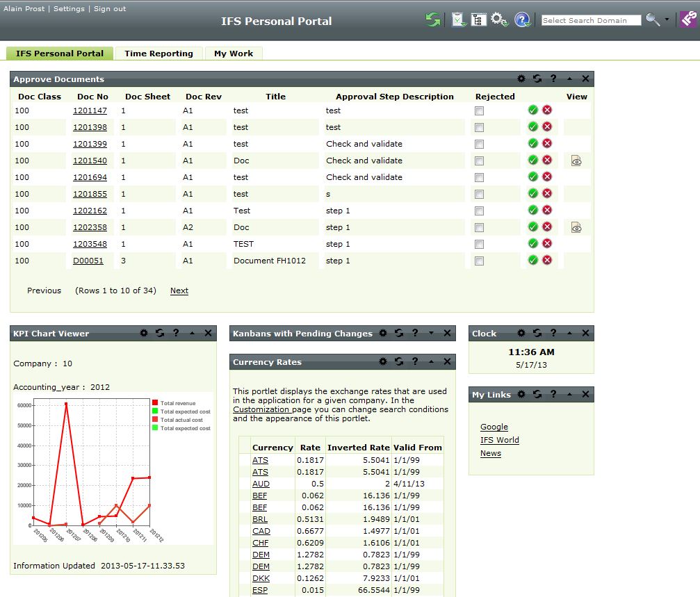This screenshot has height=597, width=700.
Task: Go to Next page of documents
Action: click(179, 291)
